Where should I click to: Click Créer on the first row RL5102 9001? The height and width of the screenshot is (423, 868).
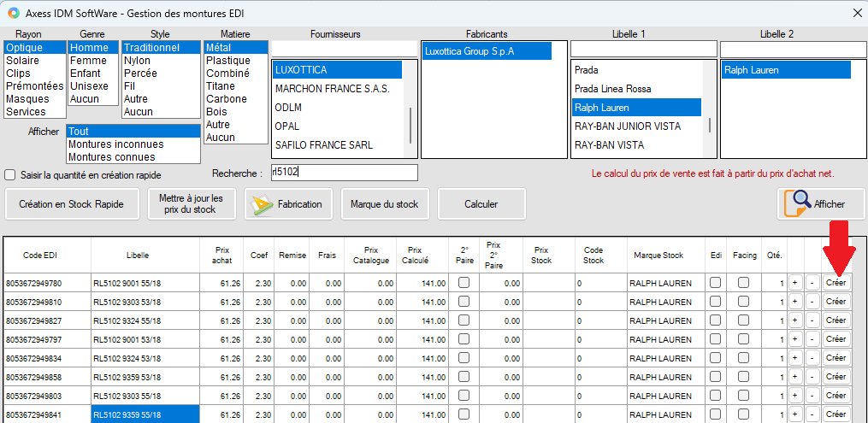(836, 283)
